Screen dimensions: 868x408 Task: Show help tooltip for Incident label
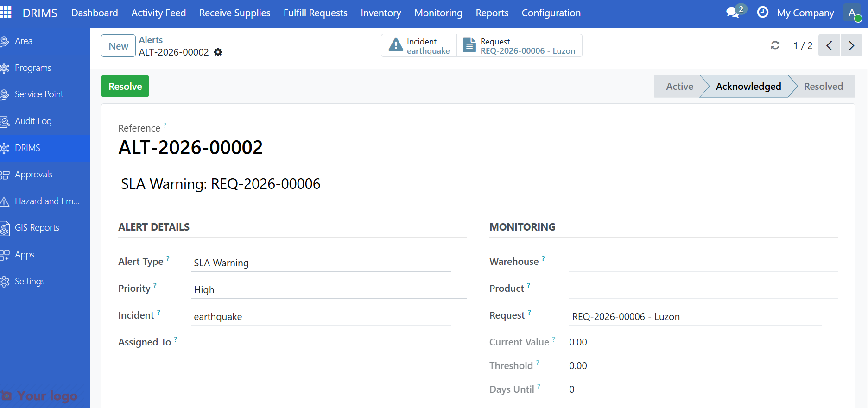tap(158, 312)
